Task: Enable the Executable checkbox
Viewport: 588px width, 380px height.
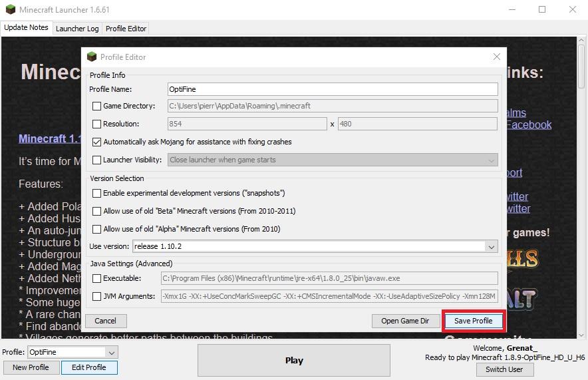Action: click(x=96, y=278)
